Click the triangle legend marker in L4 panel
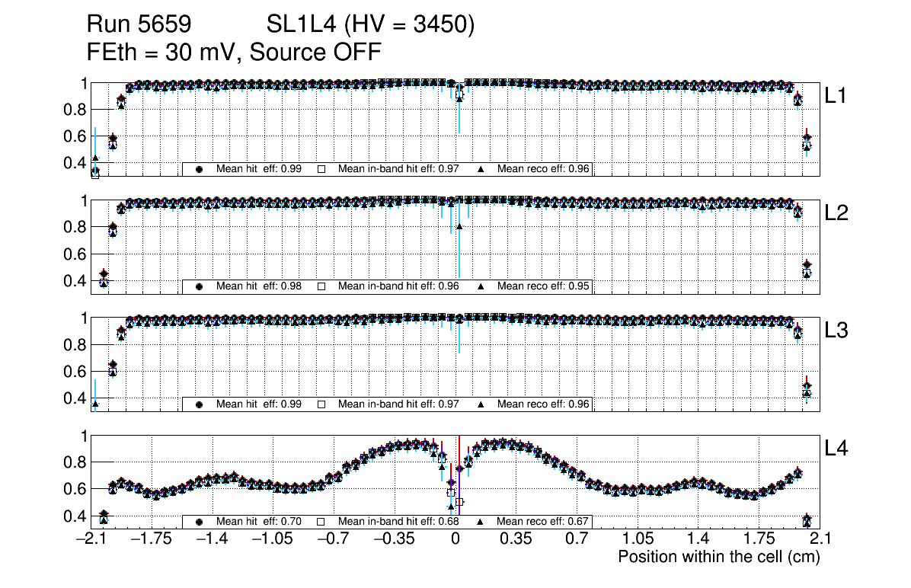911x588 pixels. click(481, 522)
